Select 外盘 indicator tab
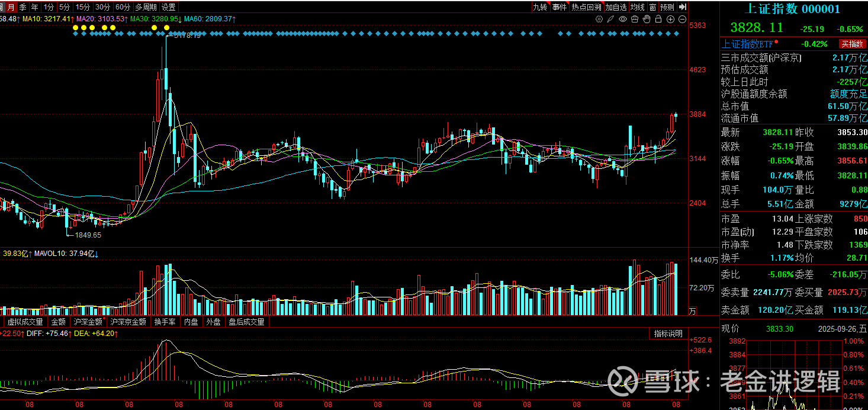Viewport: 868px width, 410px height. click(213, 322)
